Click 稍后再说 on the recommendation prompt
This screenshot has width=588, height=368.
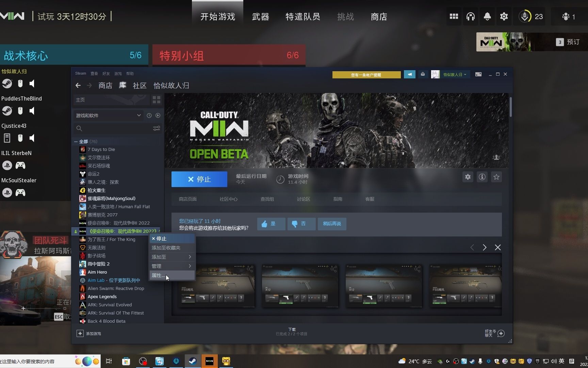332,224
